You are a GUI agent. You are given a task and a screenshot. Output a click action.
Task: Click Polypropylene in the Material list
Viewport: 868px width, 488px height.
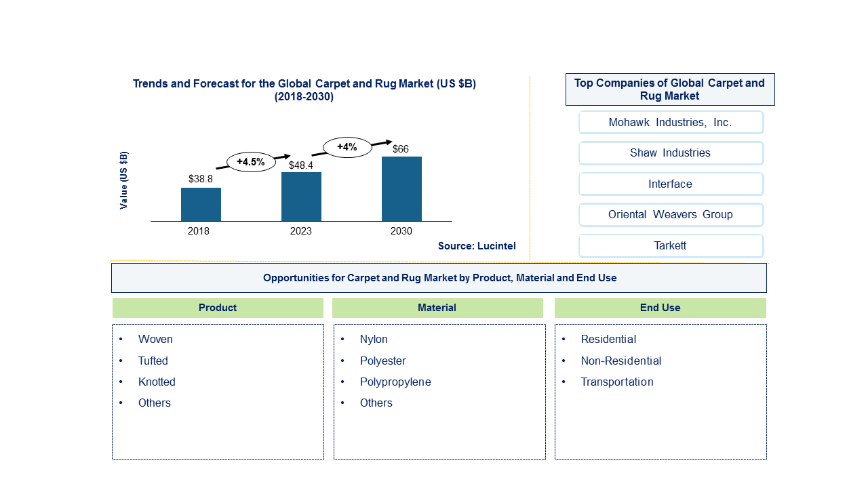coord(395,382)
